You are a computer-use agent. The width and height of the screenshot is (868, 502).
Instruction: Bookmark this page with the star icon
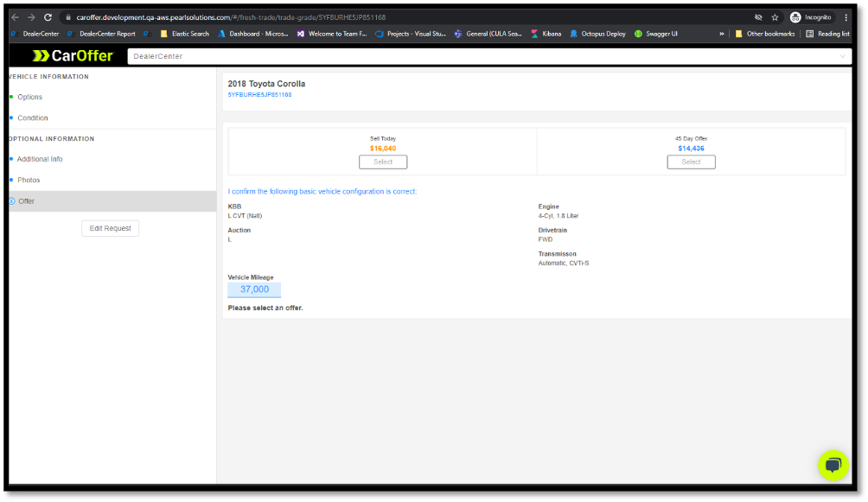(x=775, y=17)
